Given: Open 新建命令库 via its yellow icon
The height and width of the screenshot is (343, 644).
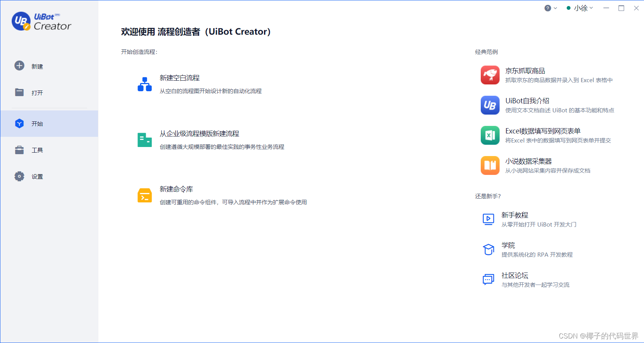Looking at the screenshot, I should 145,195.
